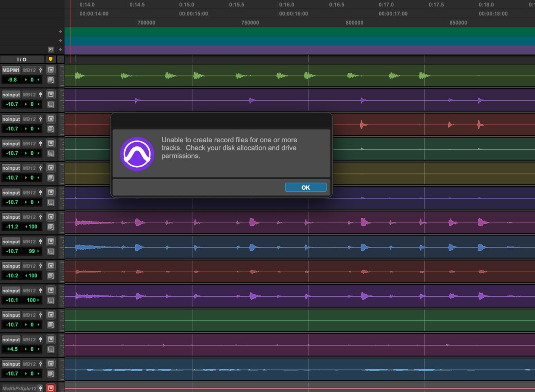The height and width of the screenshot is (392, 535).
Task: Click freeze icon on the -10.2 track
Action: pyautogui.click(x=51, y=266)
